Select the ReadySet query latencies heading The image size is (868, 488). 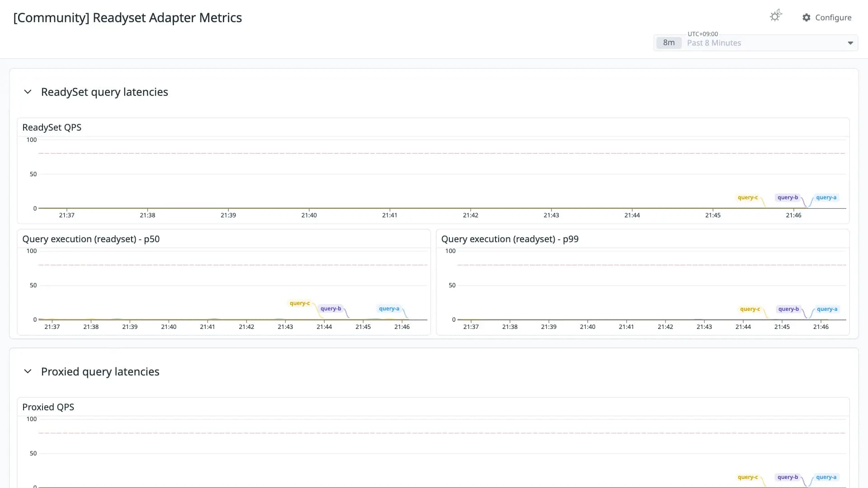tap(104, 92)
